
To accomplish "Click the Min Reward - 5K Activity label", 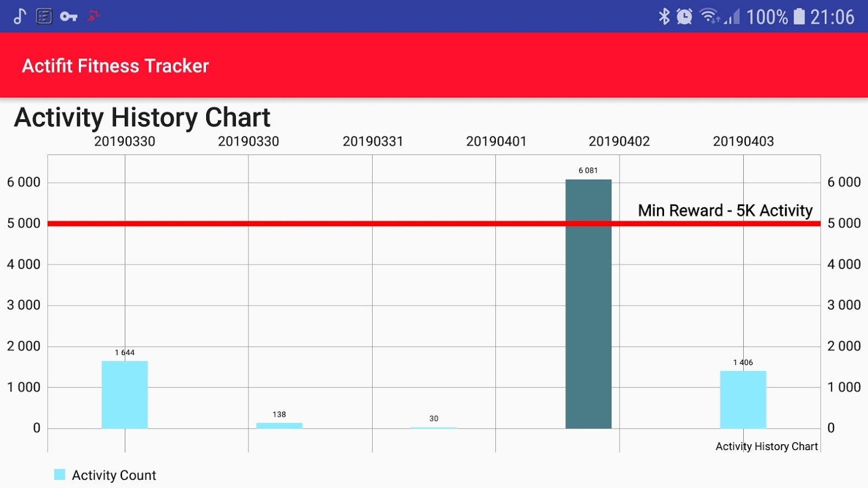I will click(x=725, y=210).
